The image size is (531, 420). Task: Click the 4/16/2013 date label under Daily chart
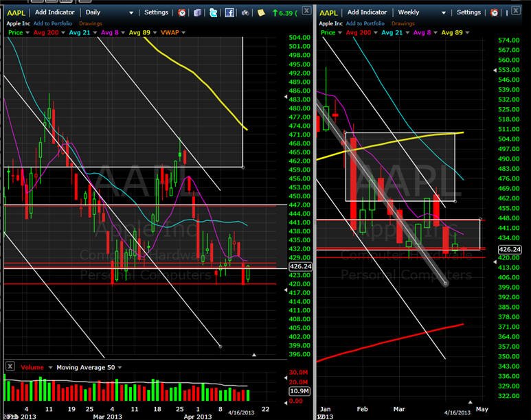[241, 412]
